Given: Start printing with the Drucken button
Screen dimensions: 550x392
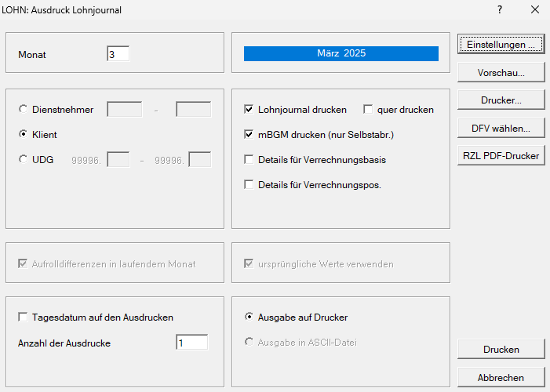Looking at the screenshot, I should coord(501,350).
